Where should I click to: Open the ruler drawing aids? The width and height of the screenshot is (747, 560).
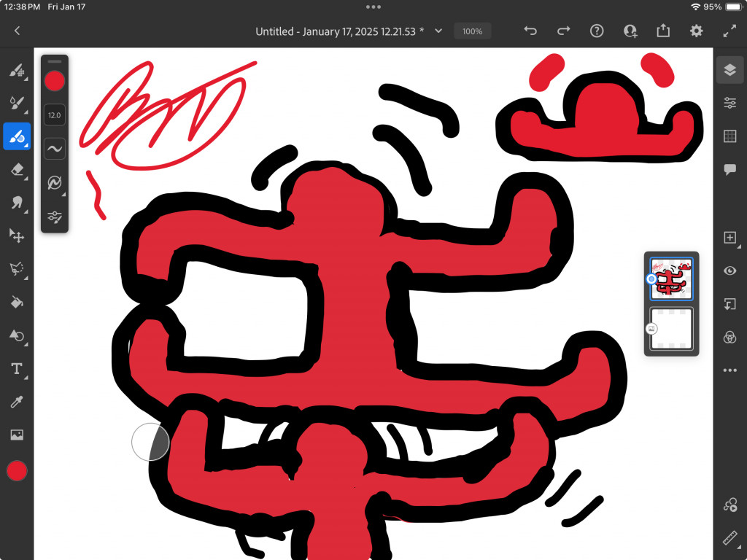tap(729, 538)
